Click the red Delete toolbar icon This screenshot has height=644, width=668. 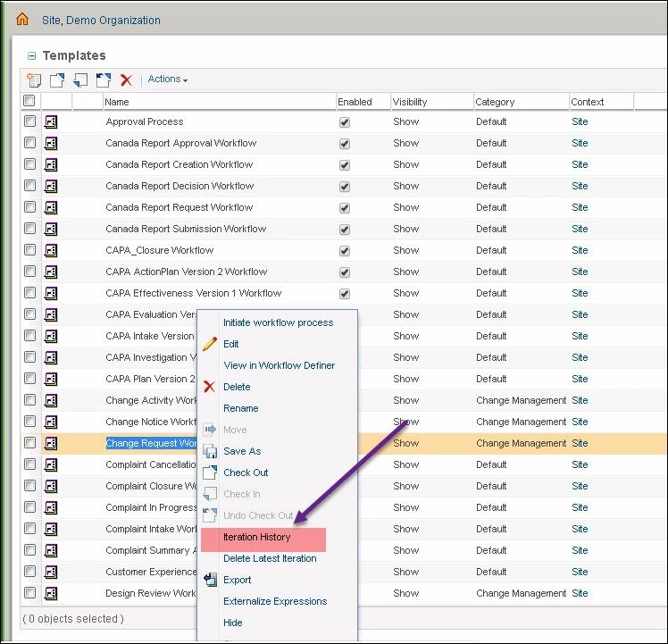pyautogui.click(x=126, y=79)
